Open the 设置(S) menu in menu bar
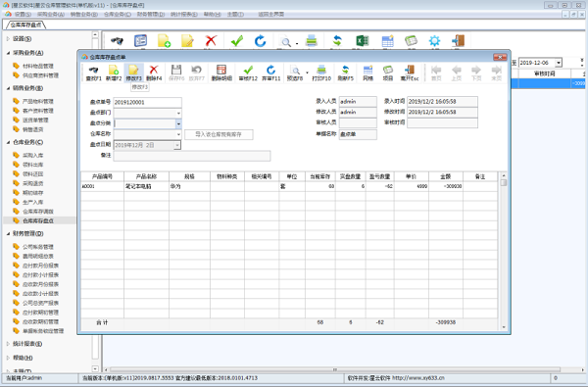Image resolution: width=588 pixels, height=387 pixels. pos(23,15)
